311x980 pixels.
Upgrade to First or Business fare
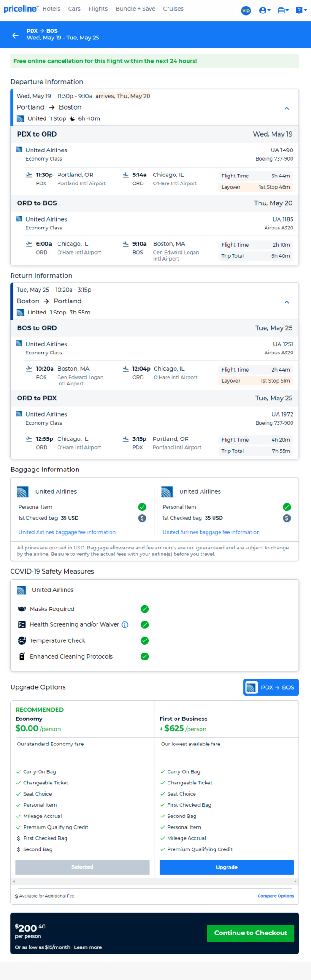[x=227, y=867]
